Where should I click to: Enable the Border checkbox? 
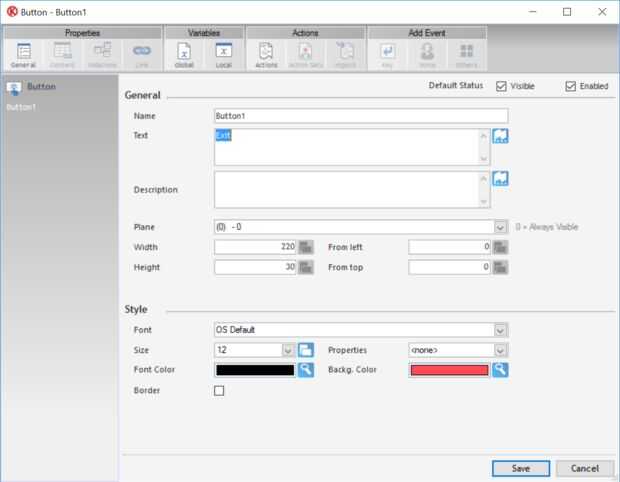coord(219,391)
